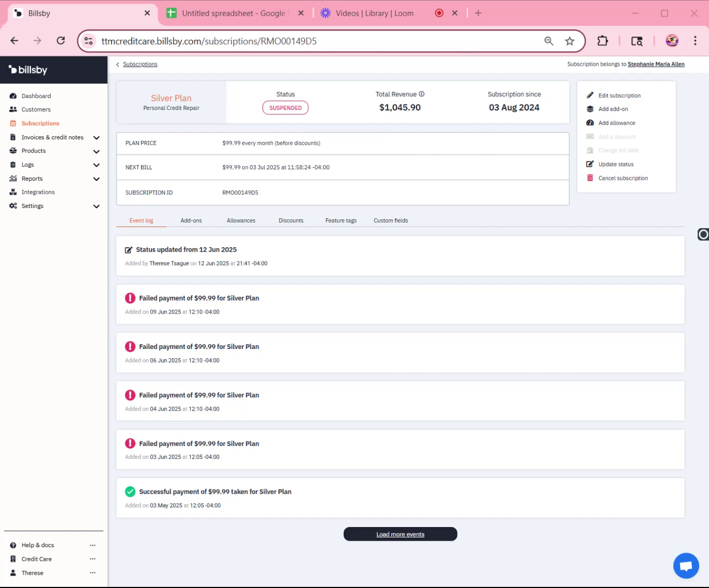This screenshot has width=709, height=588.
Task: Click the Integrations blocks icon
Action: pos(13,192)
